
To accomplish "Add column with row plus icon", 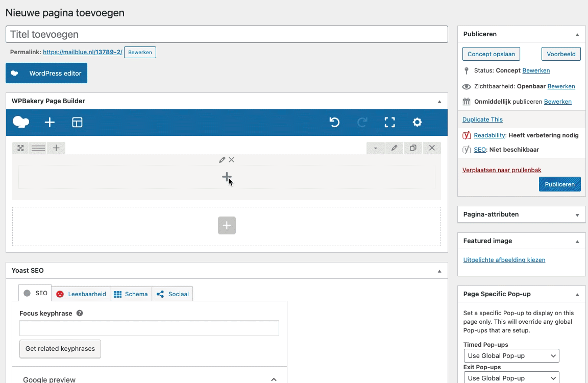I will 56,148.
